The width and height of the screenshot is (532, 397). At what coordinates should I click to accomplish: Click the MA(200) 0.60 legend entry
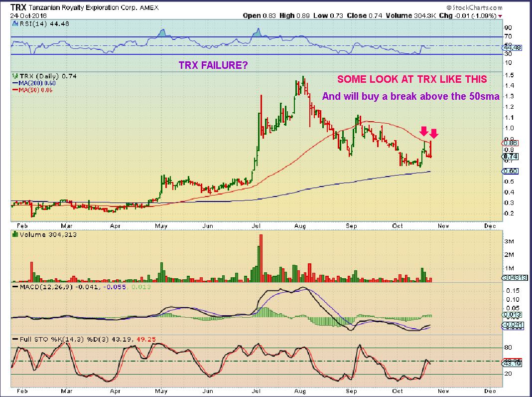(34, 83)
